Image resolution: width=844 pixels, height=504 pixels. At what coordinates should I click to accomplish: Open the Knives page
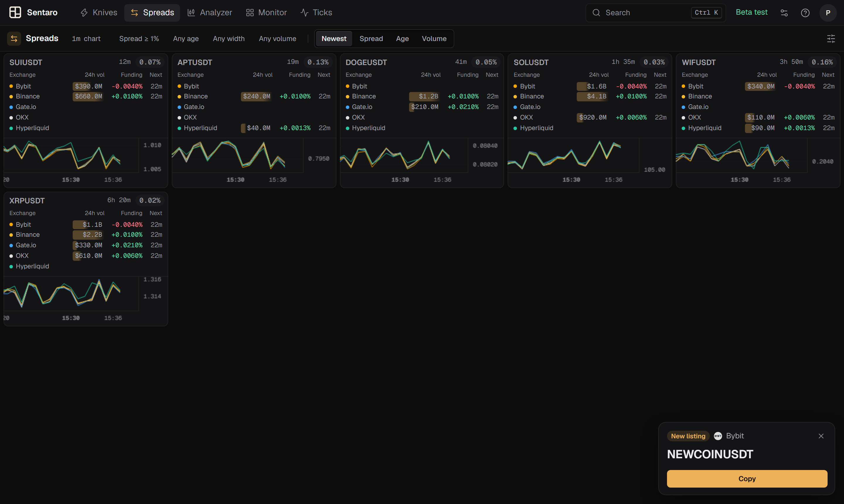tap(99, 13)
